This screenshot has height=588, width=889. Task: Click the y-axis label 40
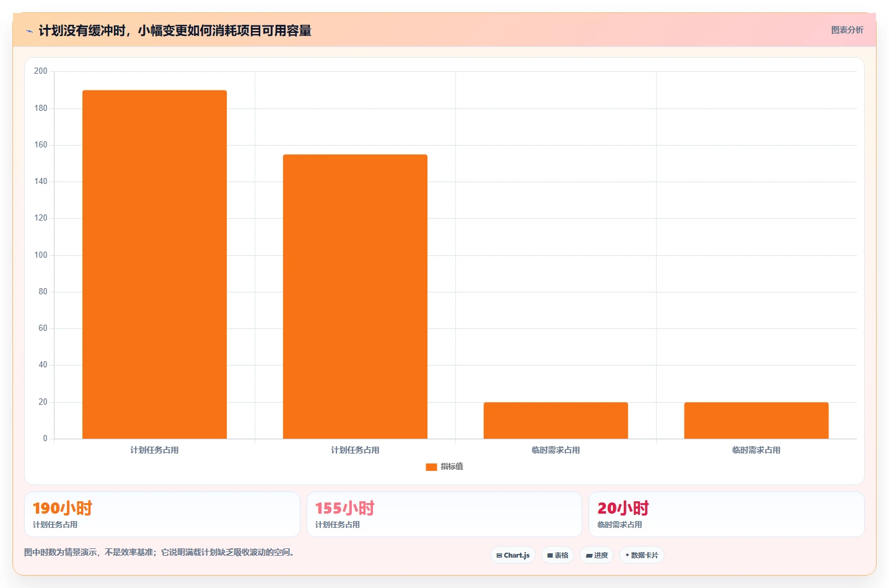pos(43,365)
